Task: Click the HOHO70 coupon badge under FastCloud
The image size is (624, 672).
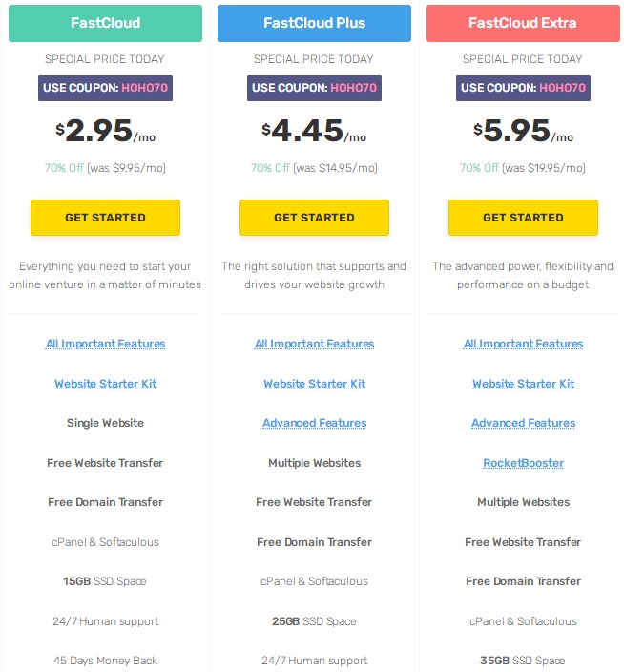Action: click(x=105, y=89)
